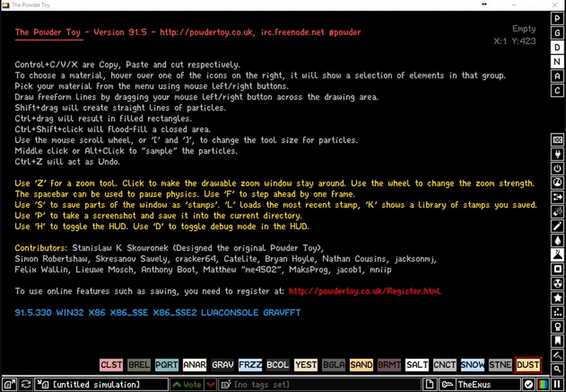
Task: Select the SNOW element
Action: 473,365
